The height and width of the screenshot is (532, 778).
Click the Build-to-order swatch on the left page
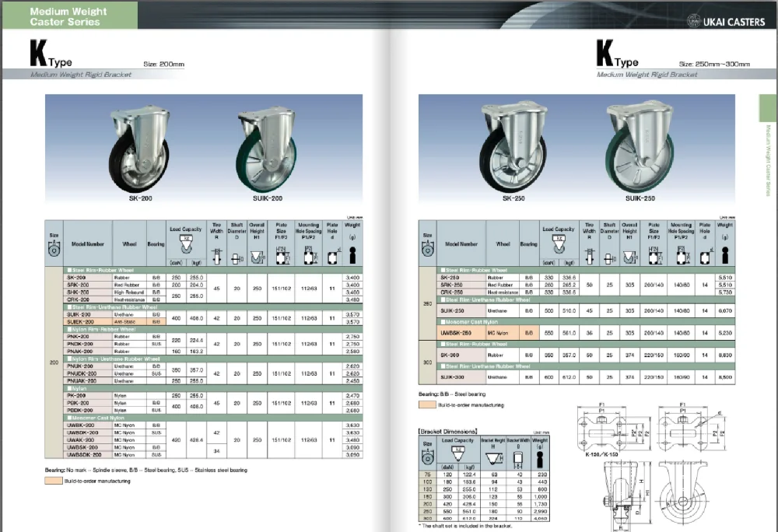(53, 481)
